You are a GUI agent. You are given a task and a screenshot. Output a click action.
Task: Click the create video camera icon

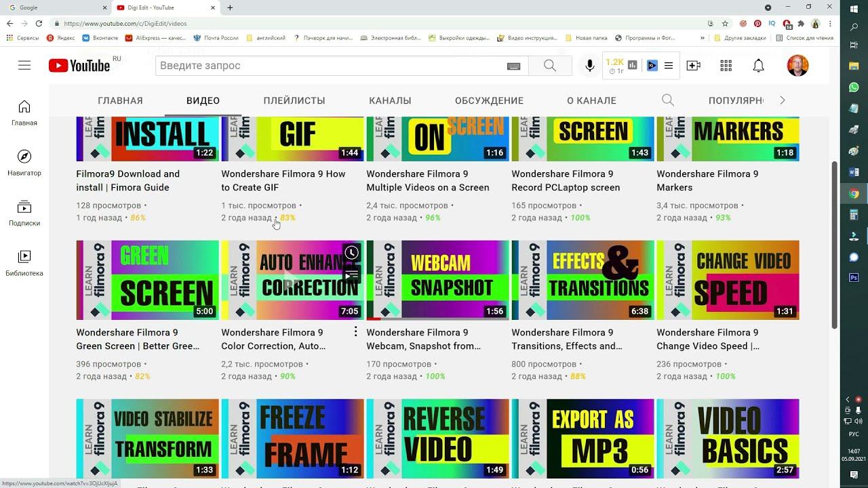click(693, 66)
